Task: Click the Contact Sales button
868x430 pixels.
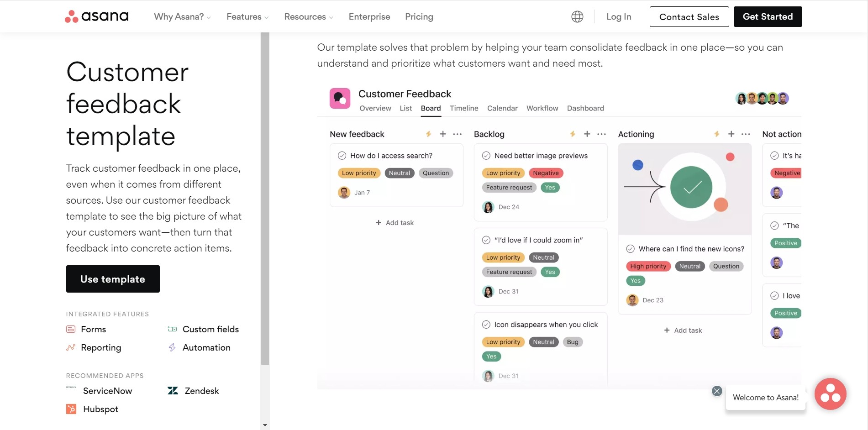Action: [x=689, y=16]
